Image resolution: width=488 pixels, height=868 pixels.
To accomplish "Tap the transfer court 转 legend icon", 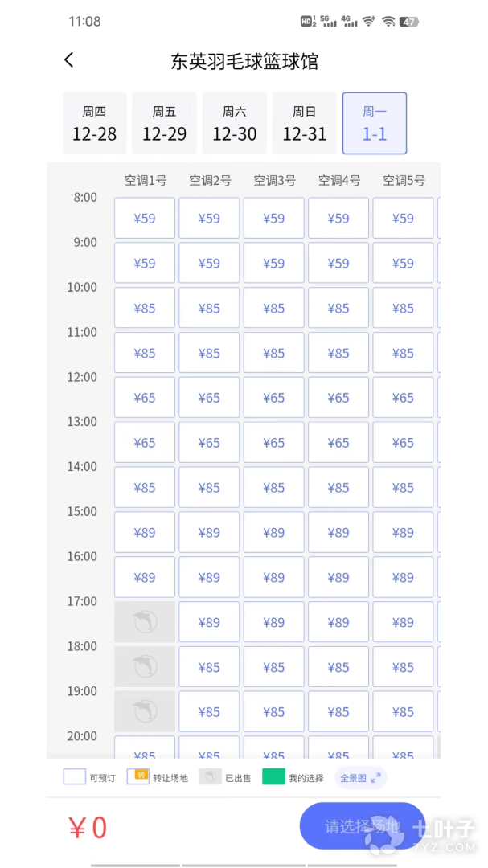I will point(138,777).
